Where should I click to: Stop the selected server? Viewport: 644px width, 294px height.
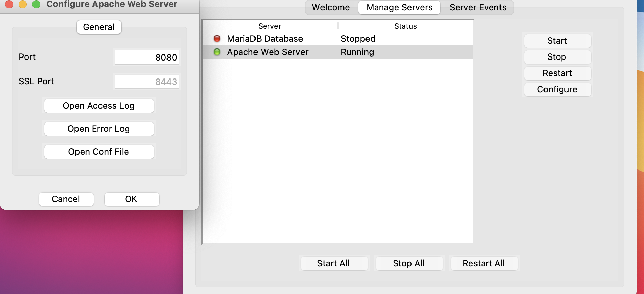pos(557,57)
